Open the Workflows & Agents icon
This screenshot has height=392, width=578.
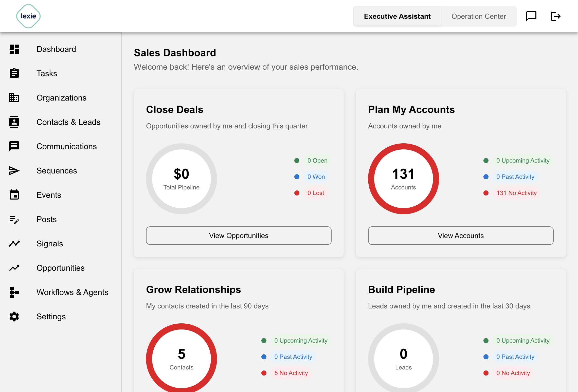point(14,292)
